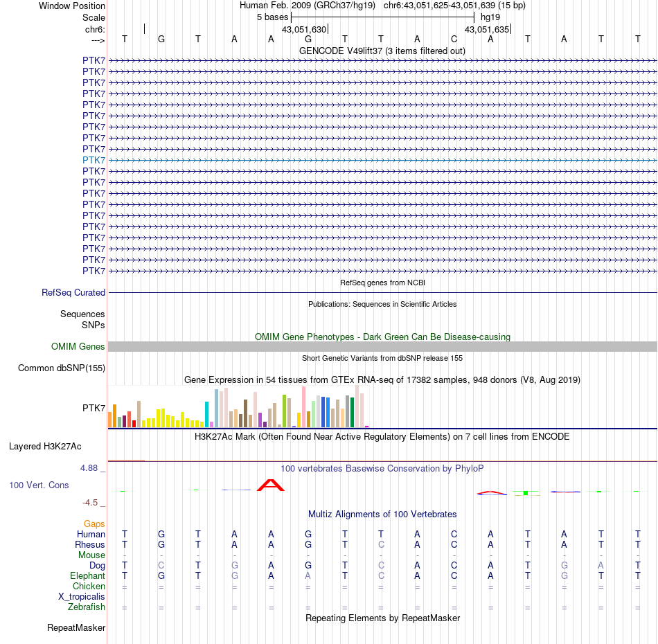Click the 43,051,630 ruler coordinate
The image size is (658, 644).
click(x=304, y=29)
